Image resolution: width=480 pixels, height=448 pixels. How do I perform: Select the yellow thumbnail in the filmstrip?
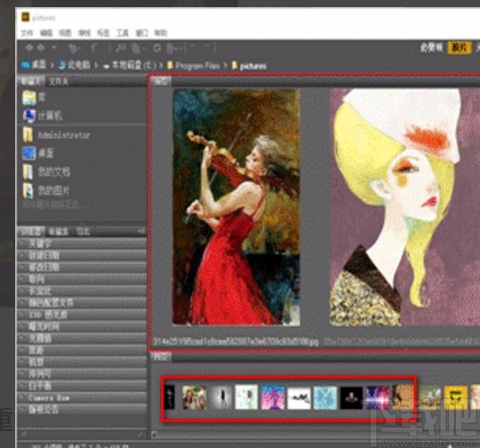(x=456, y=398)
